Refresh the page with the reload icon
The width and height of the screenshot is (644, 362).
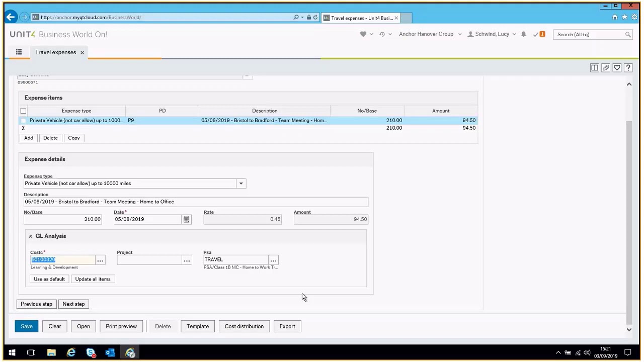point(315,17)
